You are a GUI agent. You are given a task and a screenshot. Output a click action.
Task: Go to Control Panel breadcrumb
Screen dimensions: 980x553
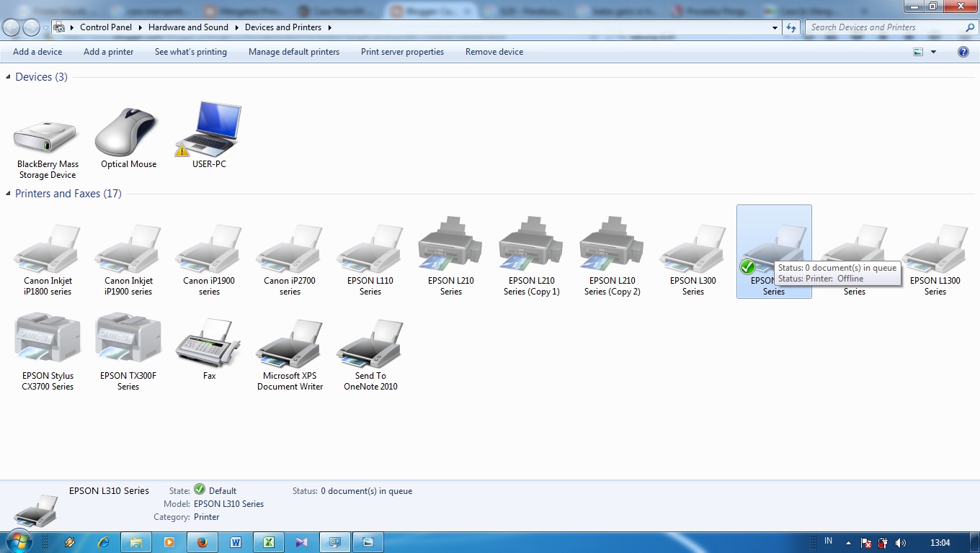click(x=106, y=27)
